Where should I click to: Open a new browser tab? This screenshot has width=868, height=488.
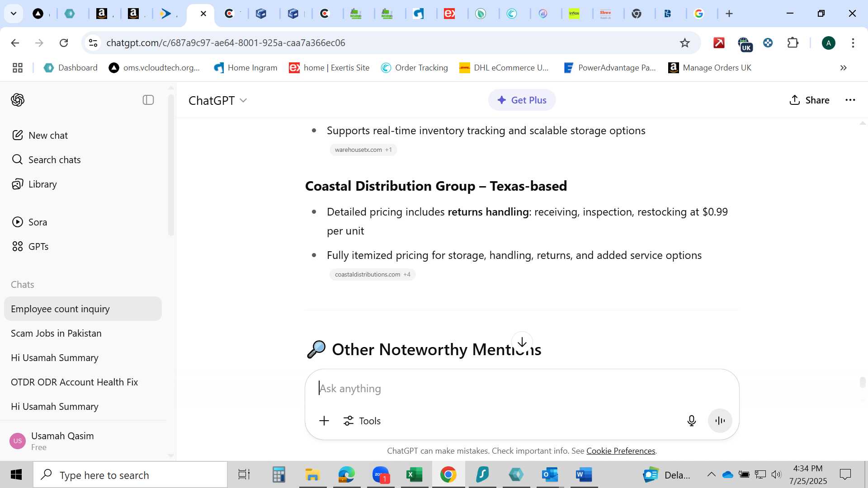729,14
